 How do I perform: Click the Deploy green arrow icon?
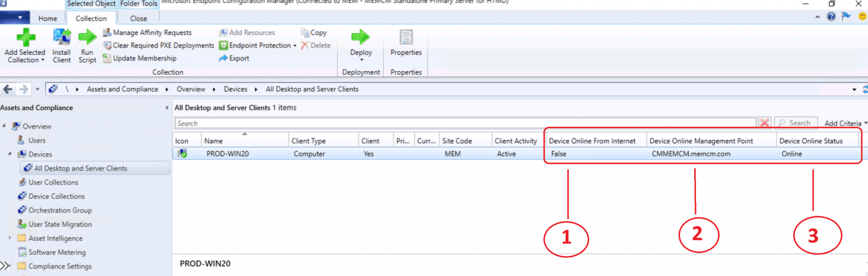click(361, 37)
